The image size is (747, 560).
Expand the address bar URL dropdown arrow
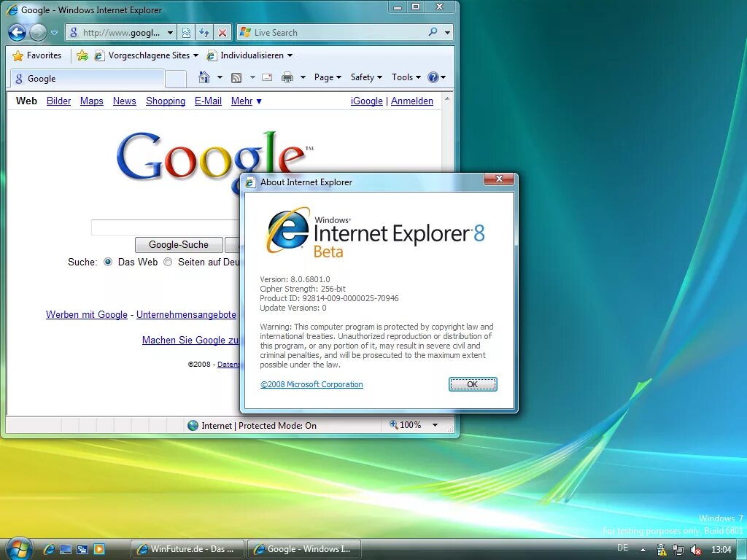(170, 33)
